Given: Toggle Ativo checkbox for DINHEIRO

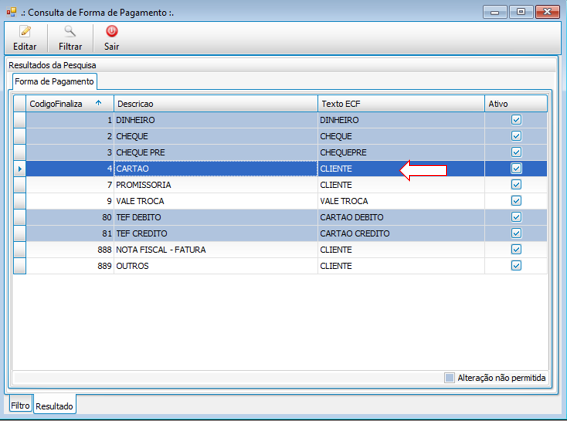Looking at the screenshot, I should 516,120.
